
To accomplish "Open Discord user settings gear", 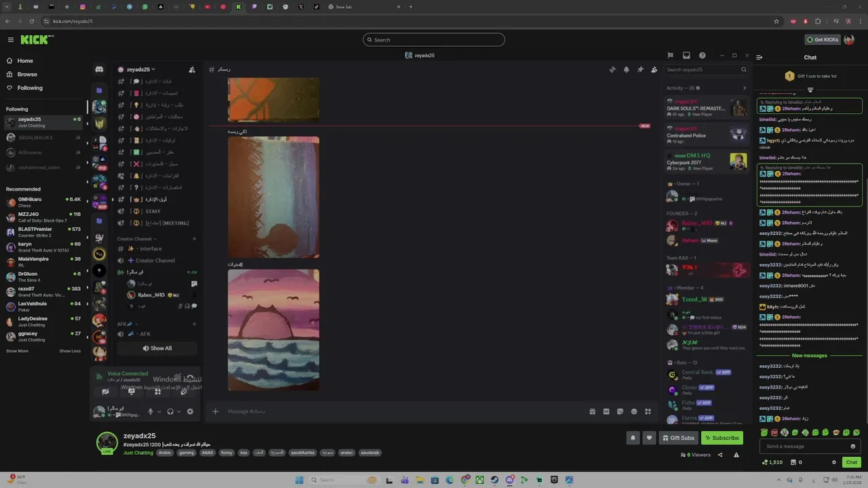I will point(190,411).
